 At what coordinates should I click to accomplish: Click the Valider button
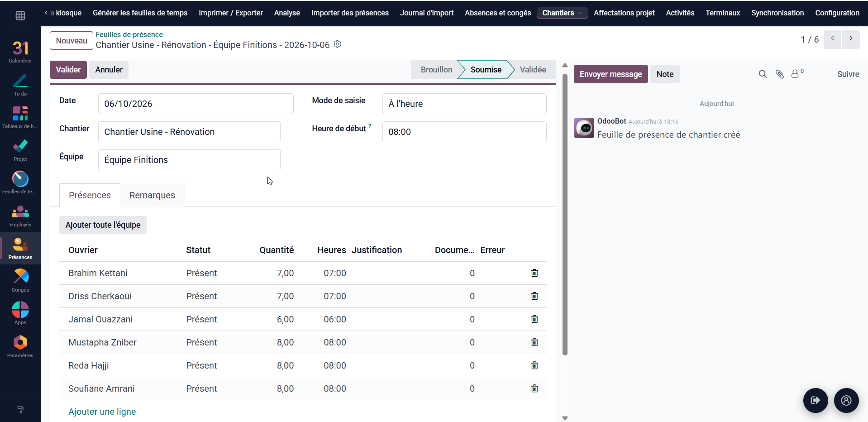pos(68,70)
